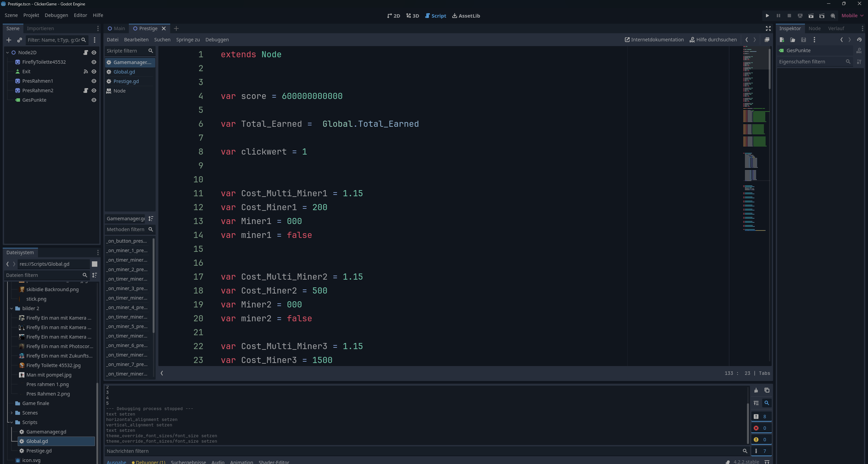This screenshot has width=868, height=464.
Task: Click the output log scrollbar
Action: click(748, 424)
